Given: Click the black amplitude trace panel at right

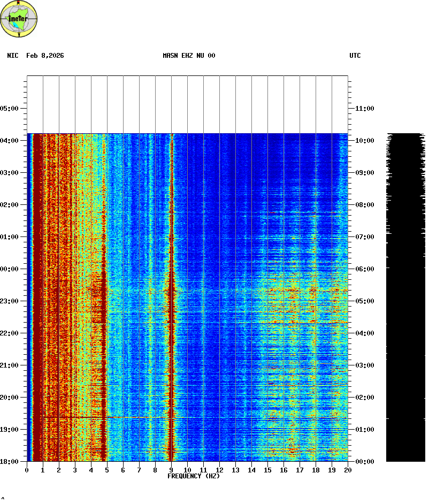Looking at the screenshot, I should (405, 321).
